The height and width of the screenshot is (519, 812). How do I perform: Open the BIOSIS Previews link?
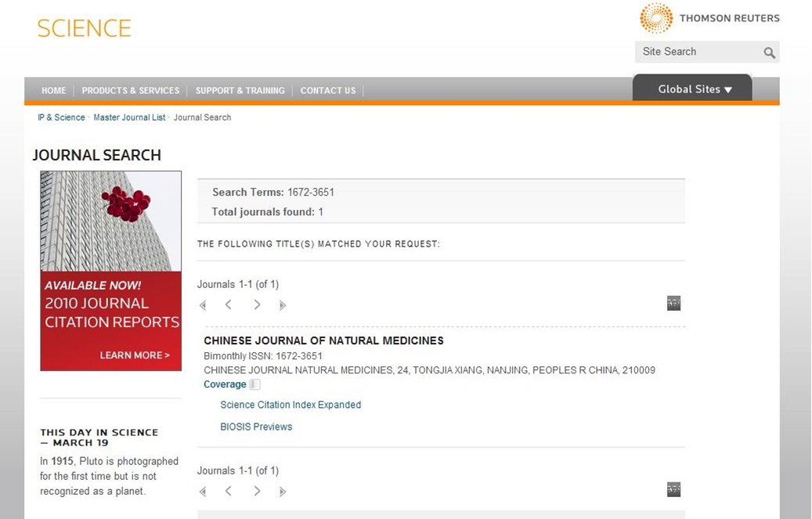coord(256,427)
